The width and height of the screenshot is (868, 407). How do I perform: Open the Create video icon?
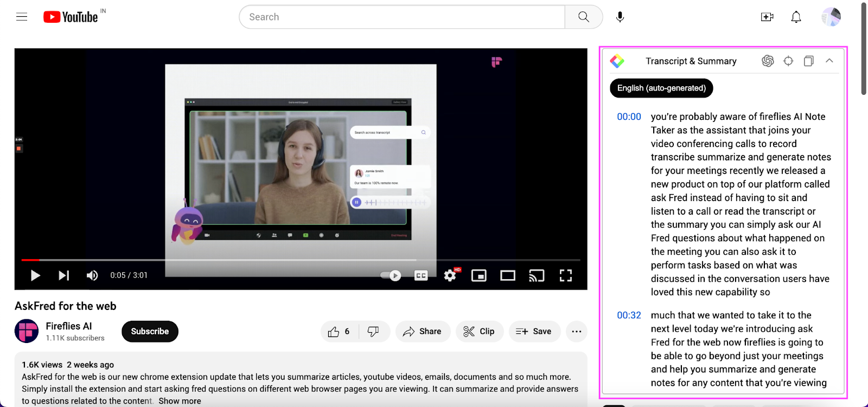767,17
